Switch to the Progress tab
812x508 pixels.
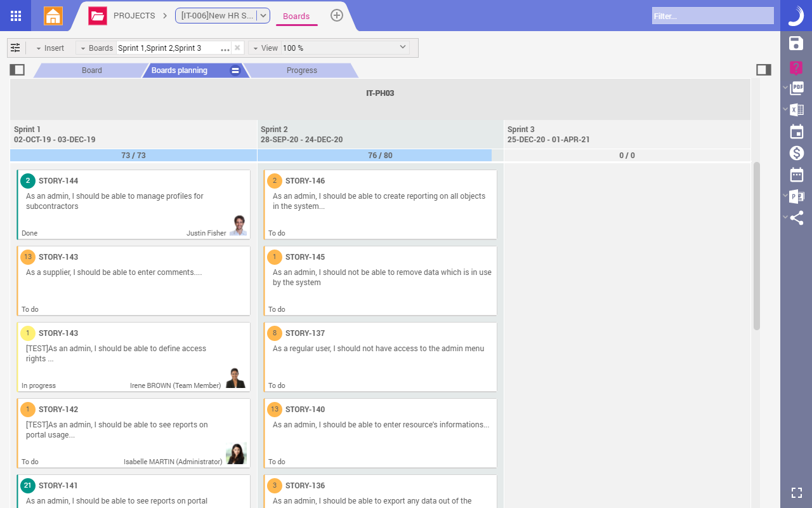click(x=302, y=70)
